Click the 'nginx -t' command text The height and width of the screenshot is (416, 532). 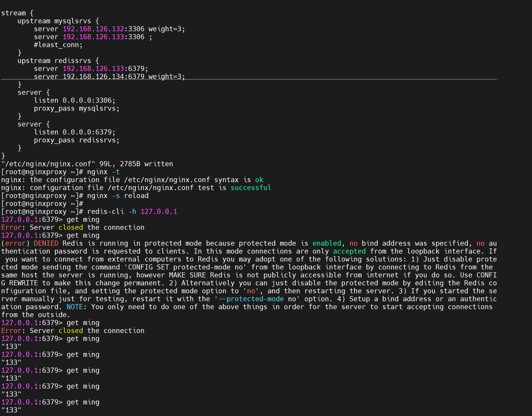pos(103,172)
